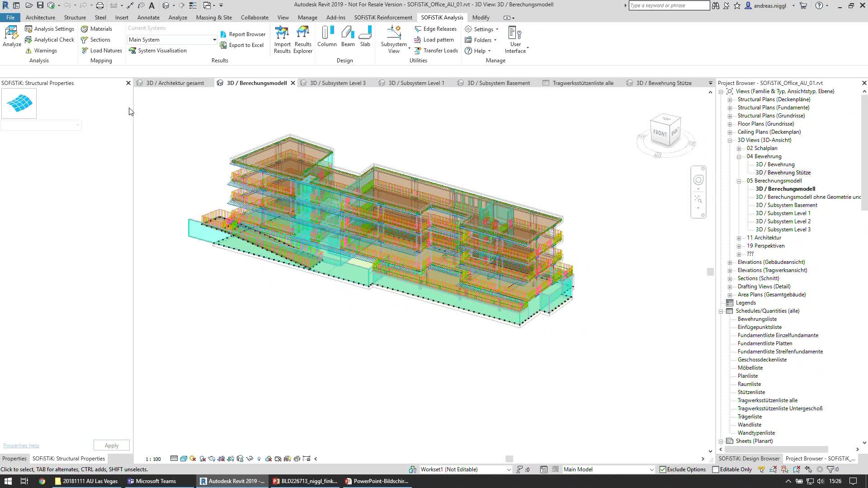Launch the Results Explorer

pos(302,40)
